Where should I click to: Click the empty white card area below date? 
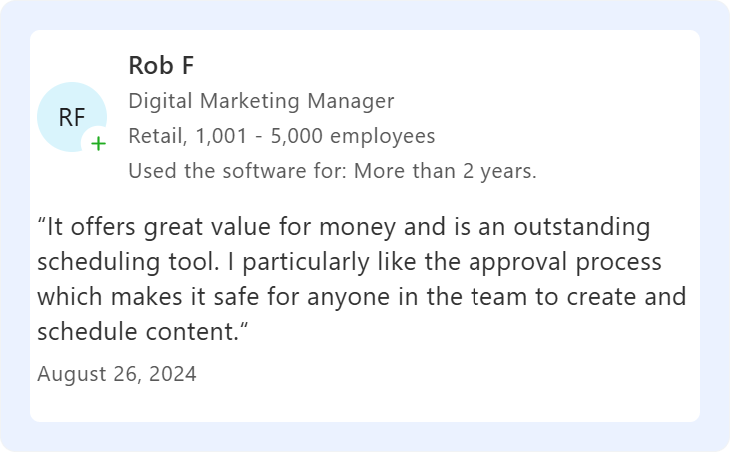coord(365,404)
